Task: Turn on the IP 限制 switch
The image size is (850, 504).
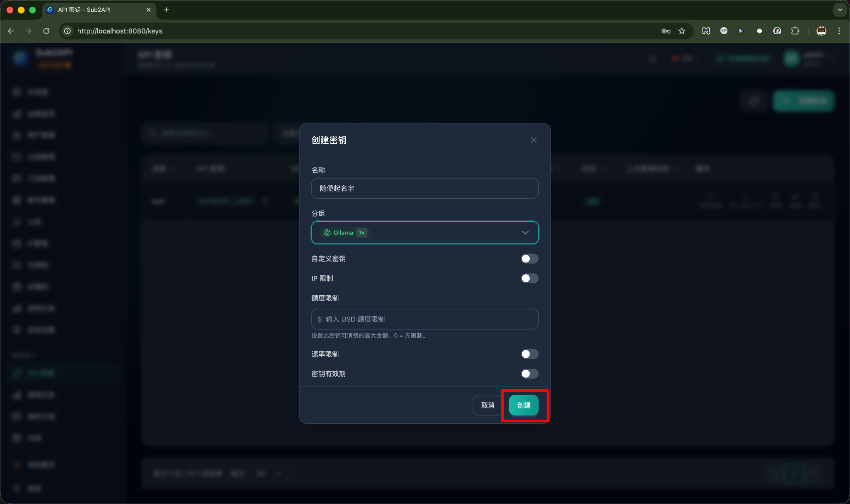Action: tap(529, 278)
